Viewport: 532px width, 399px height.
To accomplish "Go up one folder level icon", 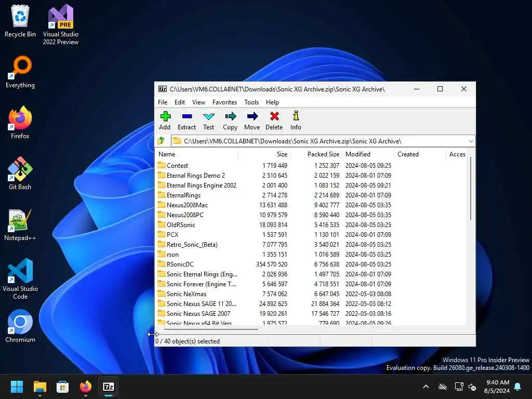I will click(x=161, y=141).
